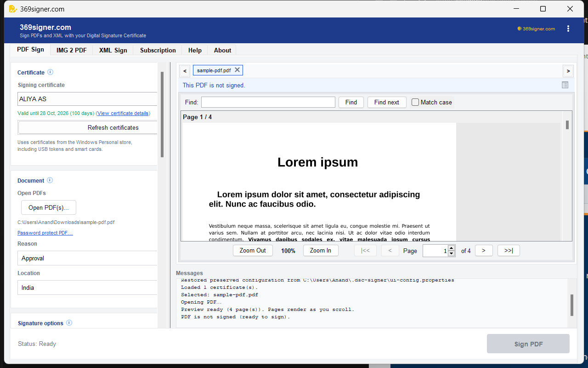Enable the Match case checkbox

coord(415,102)
